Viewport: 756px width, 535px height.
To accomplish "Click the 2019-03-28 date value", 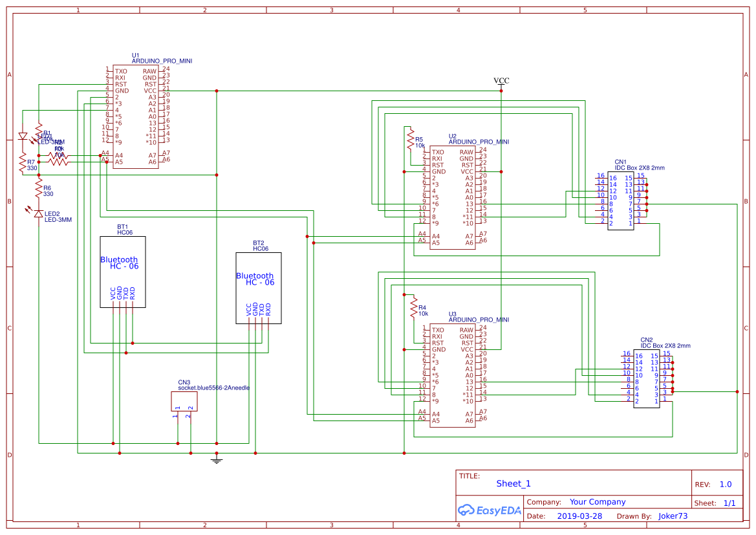I will 579,516.
